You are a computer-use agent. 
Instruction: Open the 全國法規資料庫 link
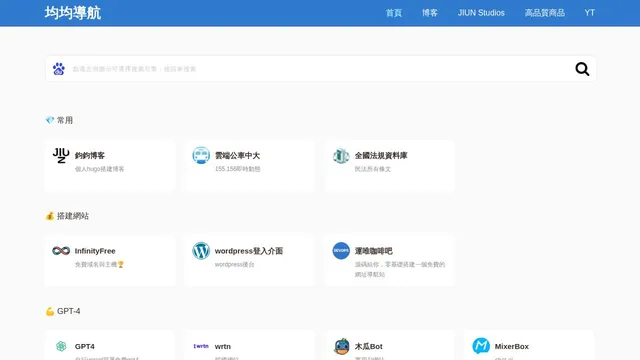click(x=381, y=156)
